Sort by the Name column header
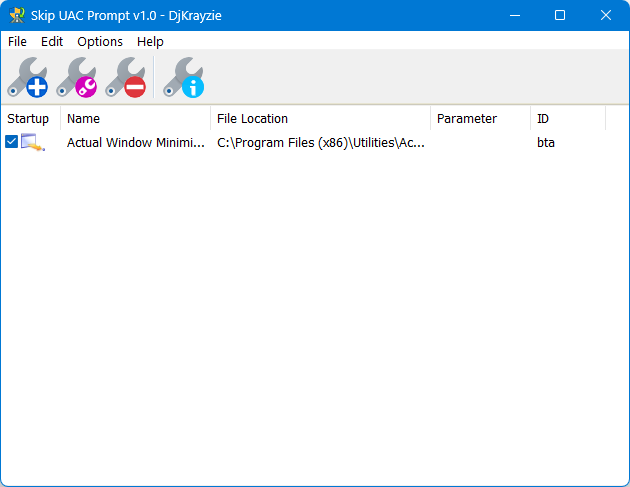 click(x=135, y=119)
